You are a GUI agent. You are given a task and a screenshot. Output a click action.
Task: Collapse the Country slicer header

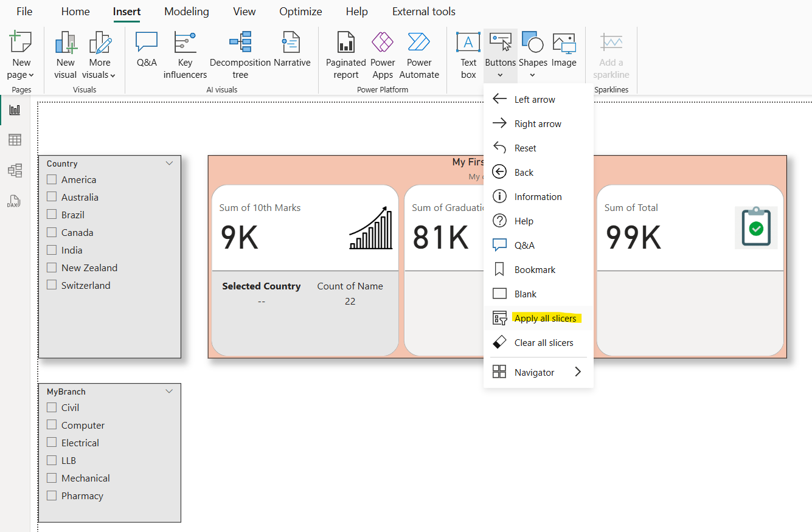coord(169,162)
